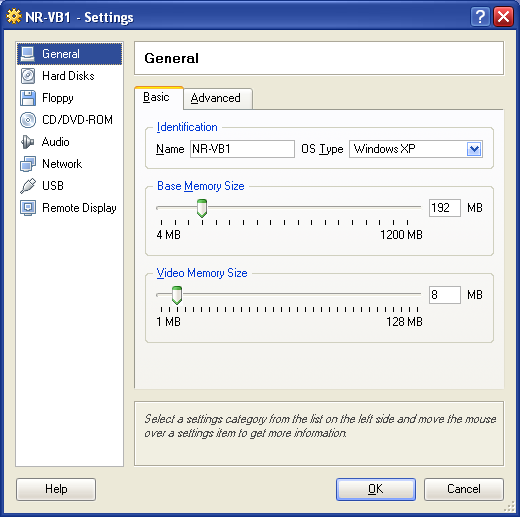520x517 pixels.
Task: Click the Windows XP combo box
Action: (416, 149)
